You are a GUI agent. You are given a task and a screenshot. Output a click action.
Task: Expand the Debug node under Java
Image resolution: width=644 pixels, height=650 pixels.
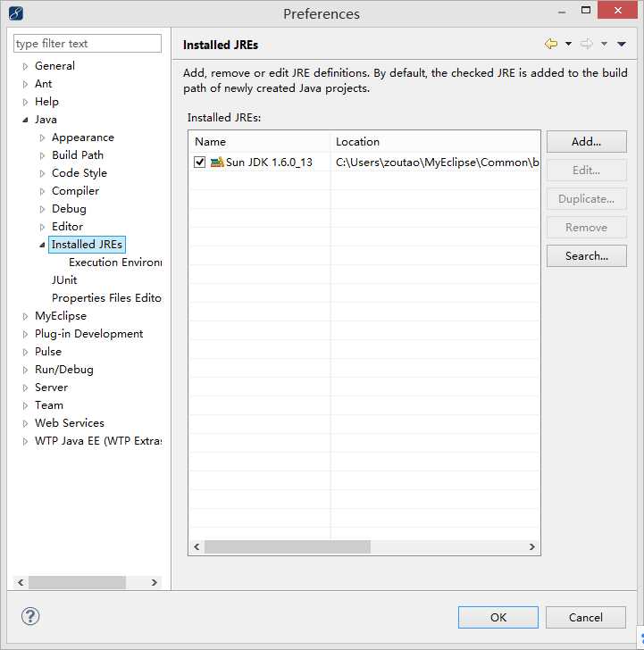click(x=42, y=209)
